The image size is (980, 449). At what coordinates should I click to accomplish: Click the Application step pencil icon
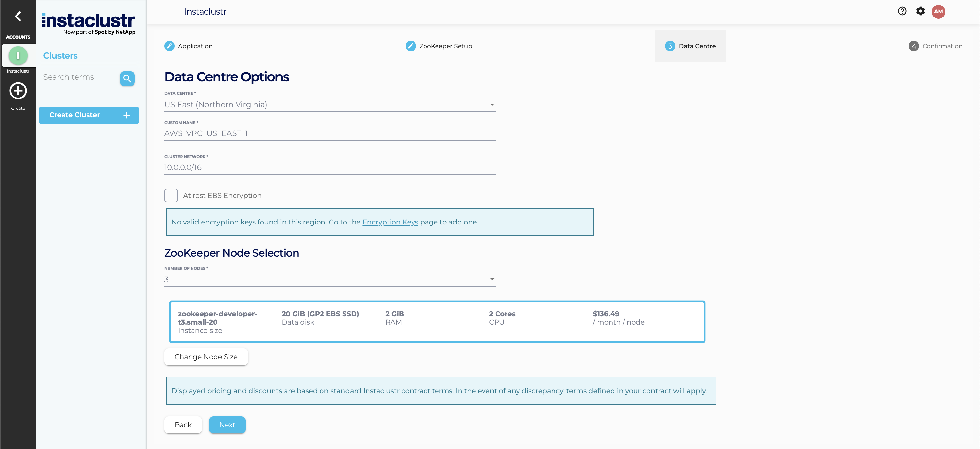169,46
